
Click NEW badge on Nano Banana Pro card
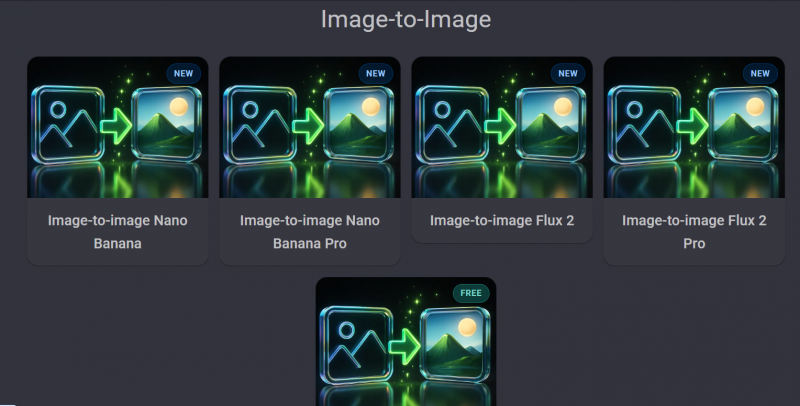(376, 73)
